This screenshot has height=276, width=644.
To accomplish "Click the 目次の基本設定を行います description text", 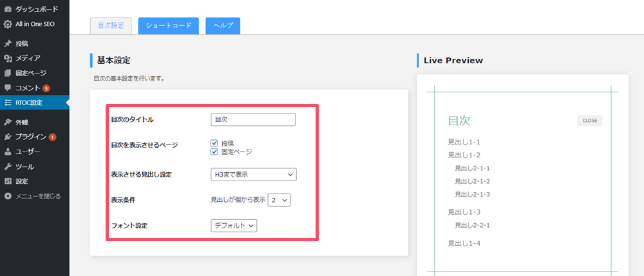I will point(129,78).
